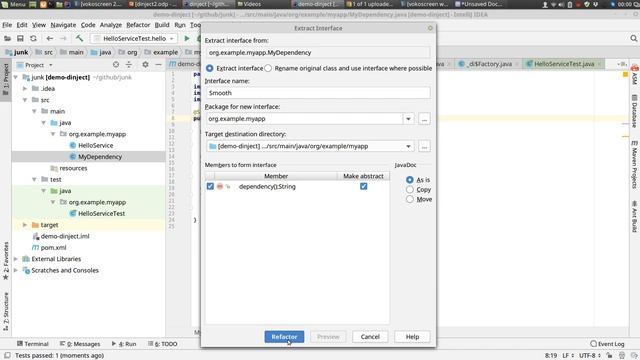Browse for package with ellipsis button

424,119
